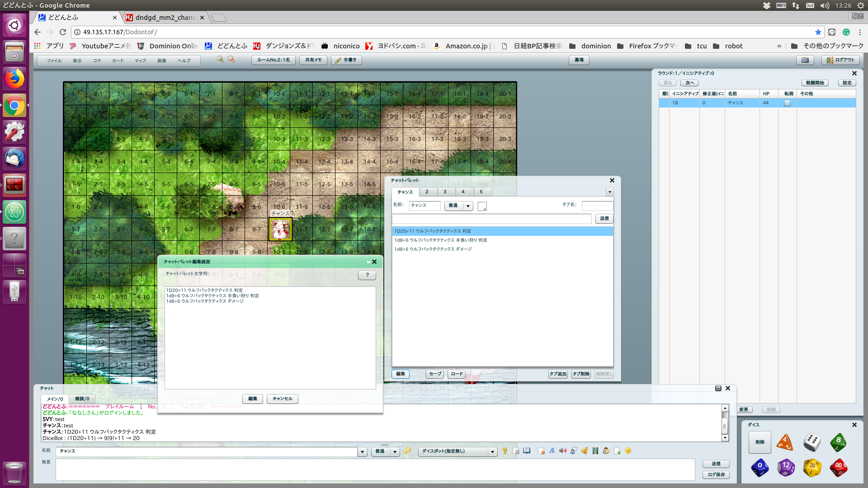This screenshot has height=488, width=868.
Task: Select the map zoom-out magnifier tool
Action: (231, 59)
